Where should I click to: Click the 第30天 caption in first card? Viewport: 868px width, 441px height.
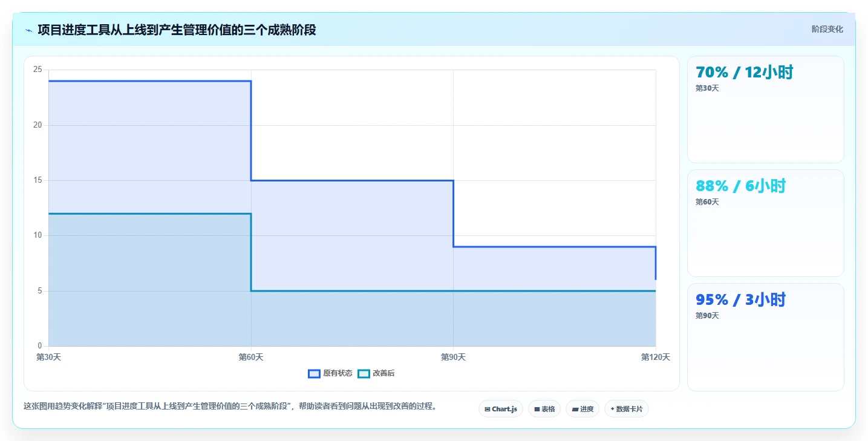point(707,88)
